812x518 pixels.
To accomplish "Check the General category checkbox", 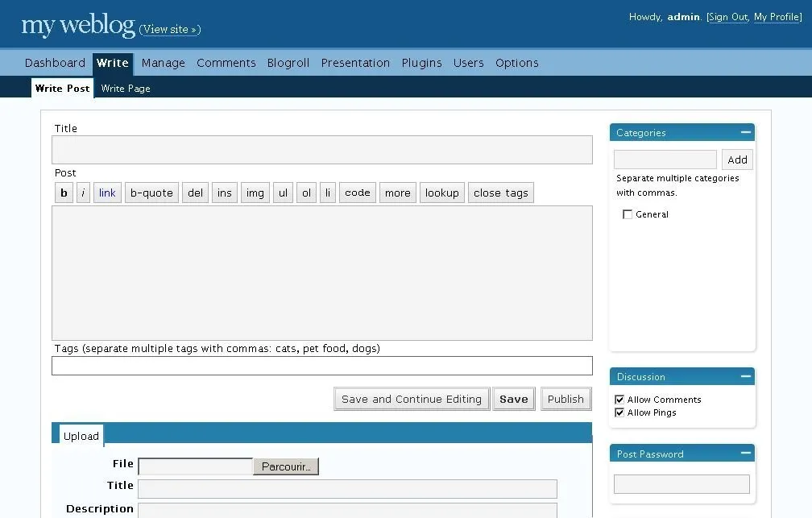I will tap(628, 214).
